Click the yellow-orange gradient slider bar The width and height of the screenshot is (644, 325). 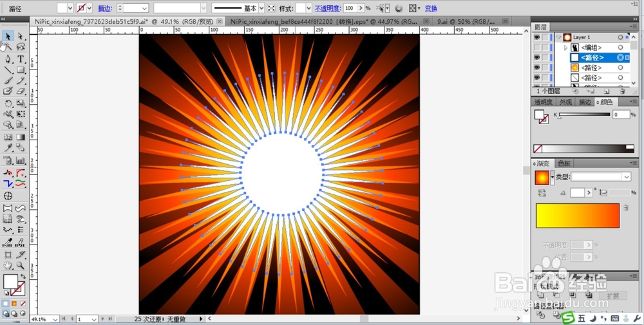[578, 216]
